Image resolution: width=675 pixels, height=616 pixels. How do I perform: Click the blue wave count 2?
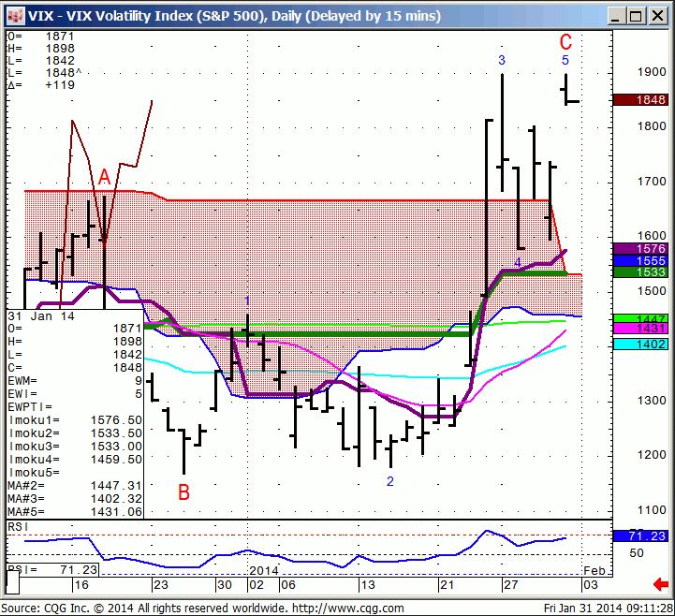[x=390, y=481]
